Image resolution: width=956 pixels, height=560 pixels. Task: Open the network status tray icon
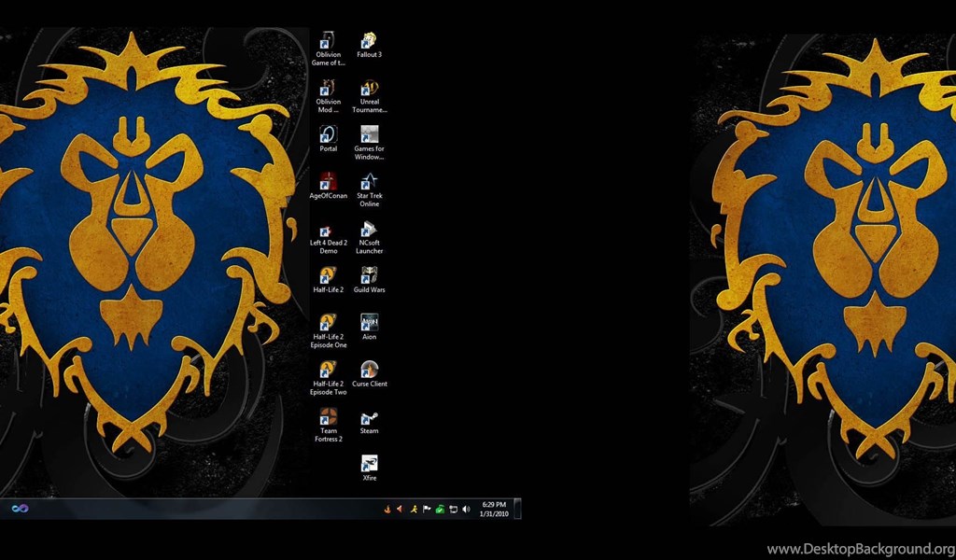tap(453, 509)
